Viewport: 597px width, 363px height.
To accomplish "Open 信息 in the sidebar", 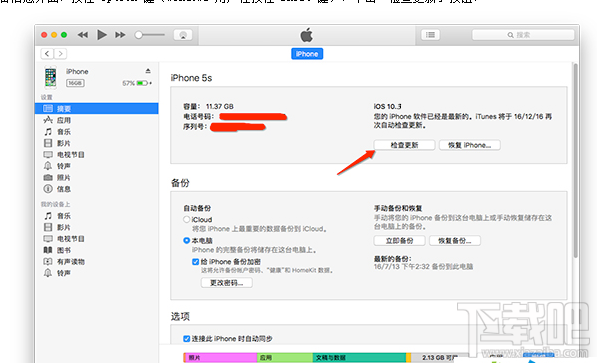I will [x=64, y=189].
